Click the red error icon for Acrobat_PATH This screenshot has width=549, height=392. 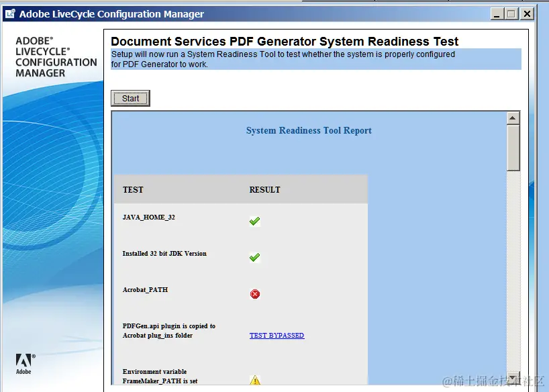point(255,294)
